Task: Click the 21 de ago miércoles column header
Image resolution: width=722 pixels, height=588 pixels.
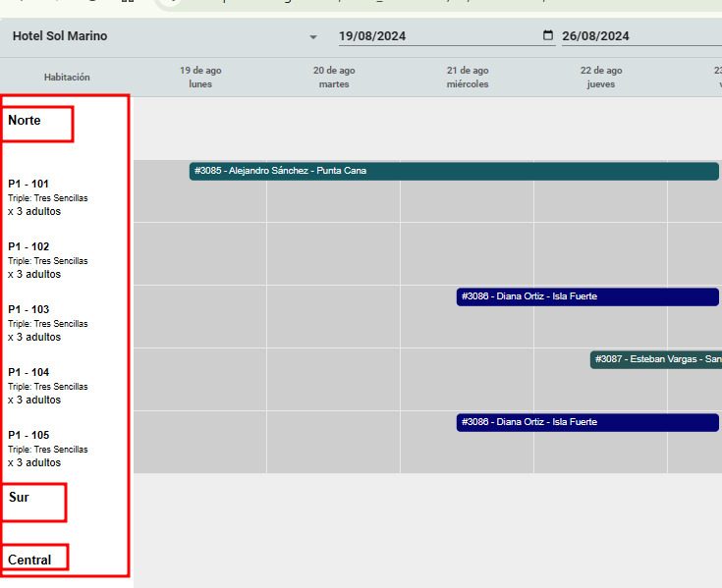Action: click(x=468, y=77)
